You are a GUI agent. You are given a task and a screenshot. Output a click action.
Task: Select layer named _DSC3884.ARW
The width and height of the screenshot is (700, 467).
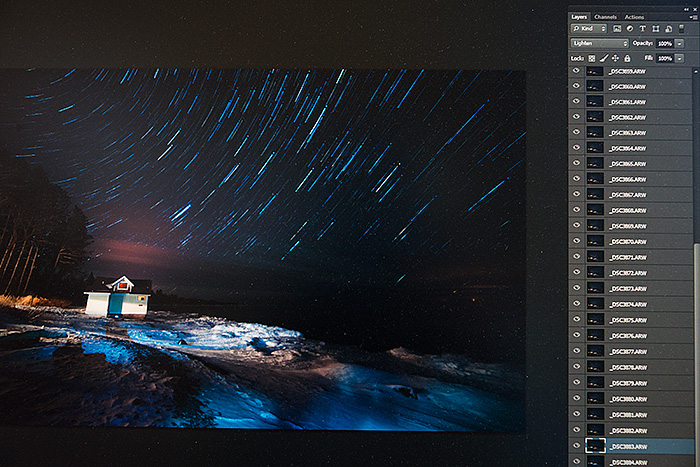point(628,463)
